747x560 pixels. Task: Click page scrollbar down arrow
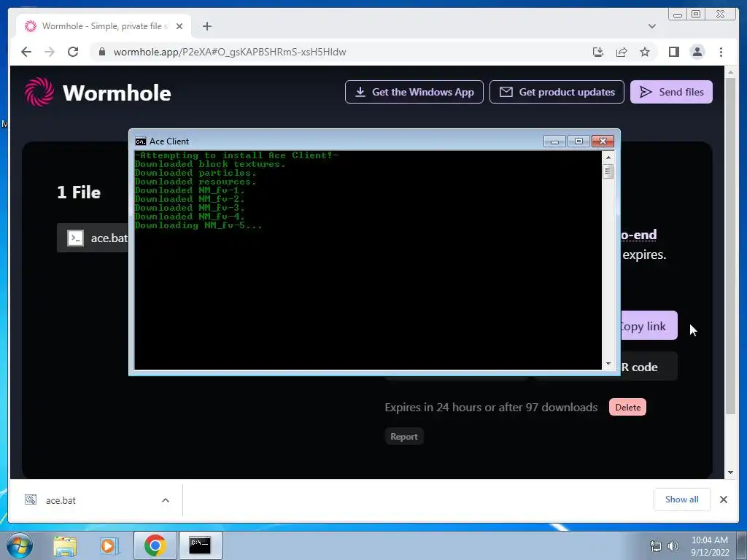click(x=730, y=472)
